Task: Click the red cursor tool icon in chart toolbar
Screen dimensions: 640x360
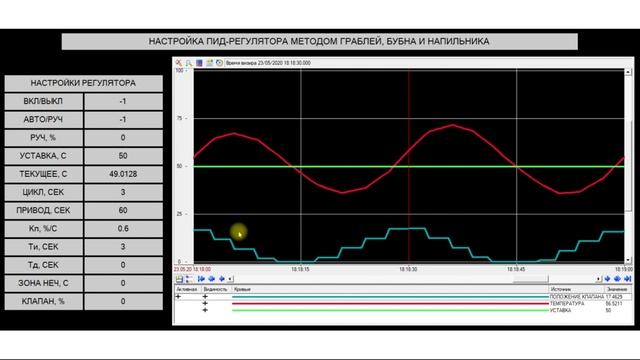Action: (179, 63)
